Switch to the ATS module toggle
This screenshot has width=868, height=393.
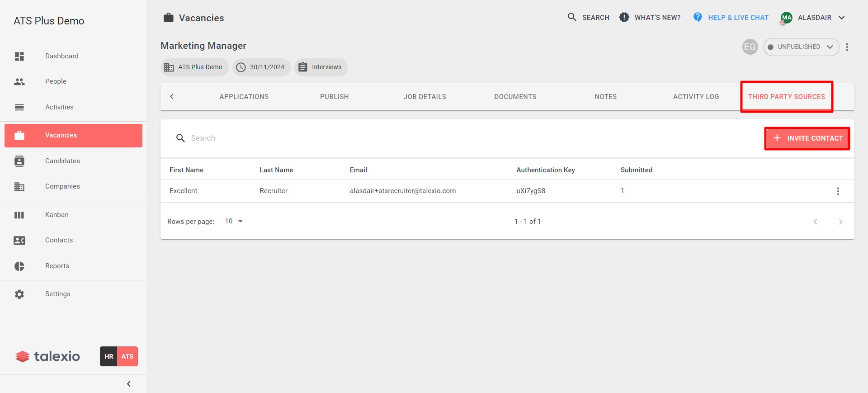pos(127,356)
